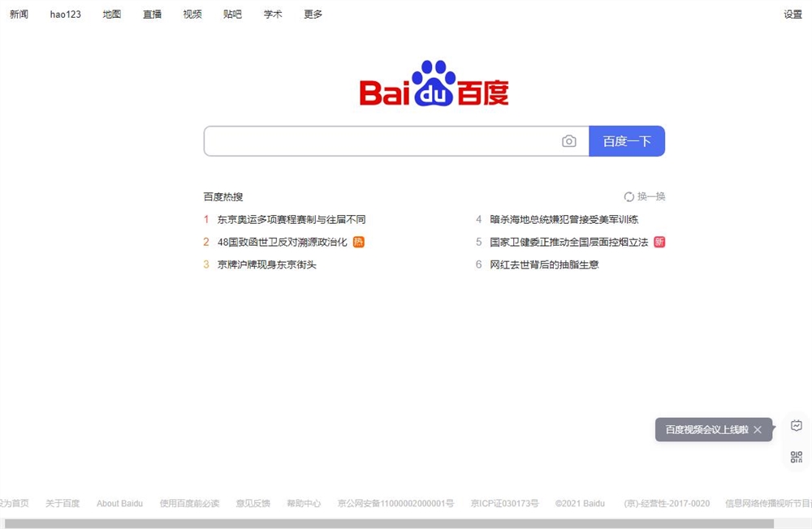This screenshot has height=529, width=812.
Task: Open hot topic 东京奥运多项赛程赛制与往届不同
Action: point(292,219)
